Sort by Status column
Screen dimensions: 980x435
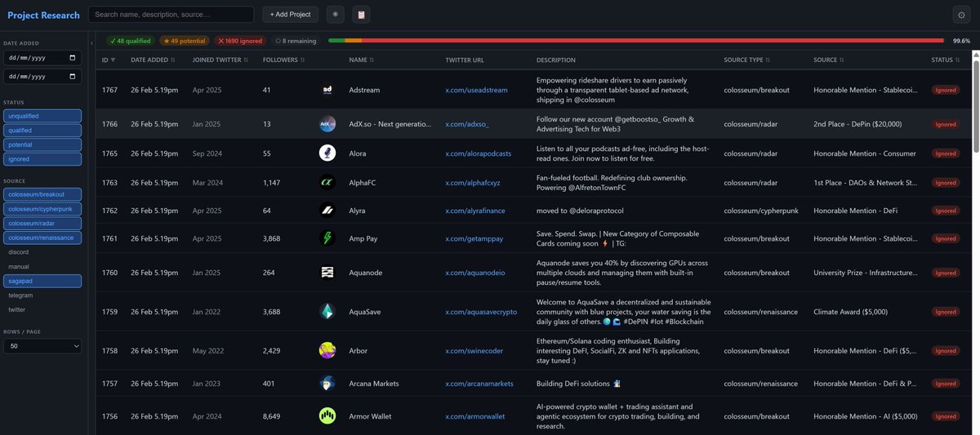pos(946,60)
